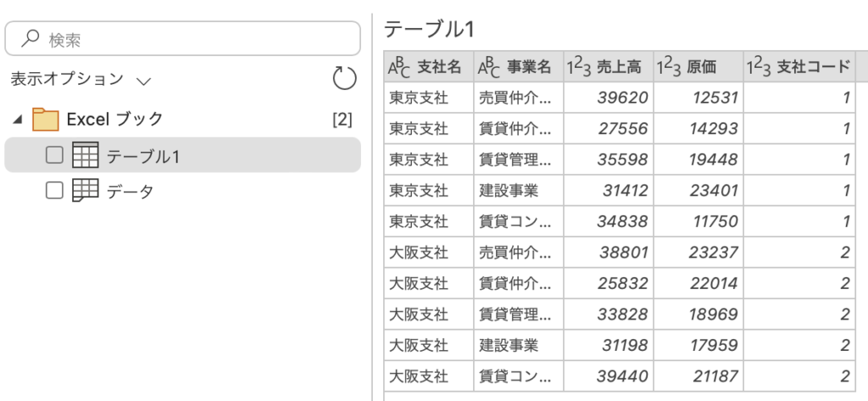This screenshot has width=868, height=401.
Task: Select the cell showing 39620
Action: tap(609, 98)
